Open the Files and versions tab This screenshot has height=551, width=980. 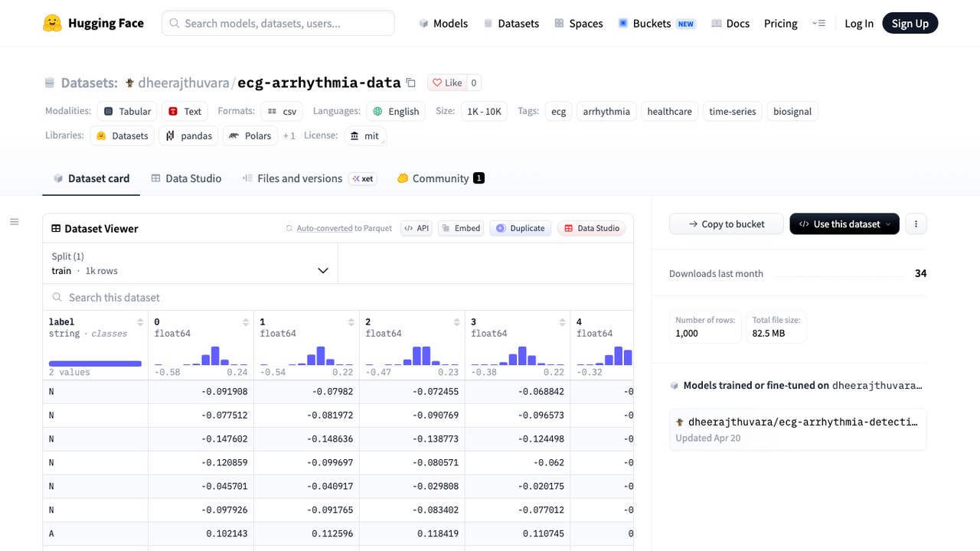tap(309, 178)
